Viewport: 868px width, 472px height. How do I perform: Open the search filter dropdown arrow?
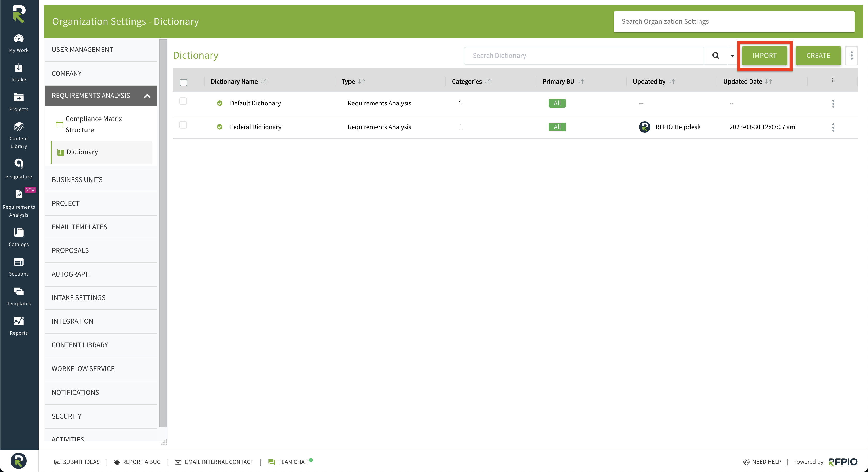click(732, 56)
